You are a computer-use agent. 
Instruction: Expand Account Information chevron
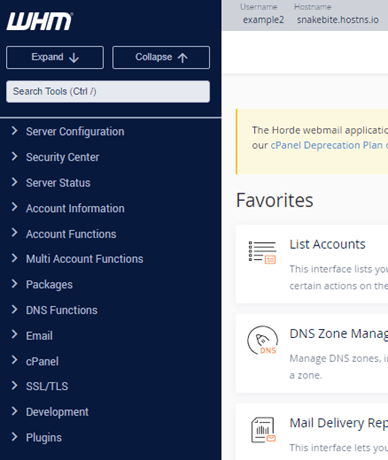click(14, 207)
